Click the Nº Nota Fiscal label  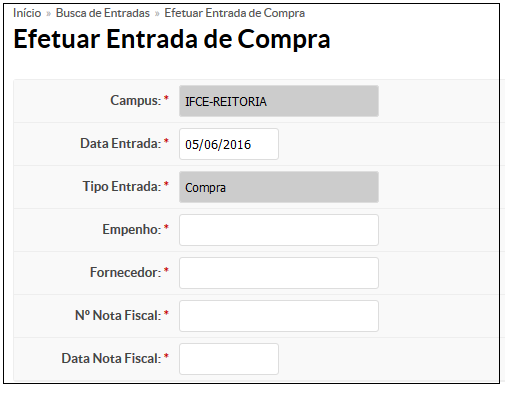pyautogui.click(x=118, y=315)
